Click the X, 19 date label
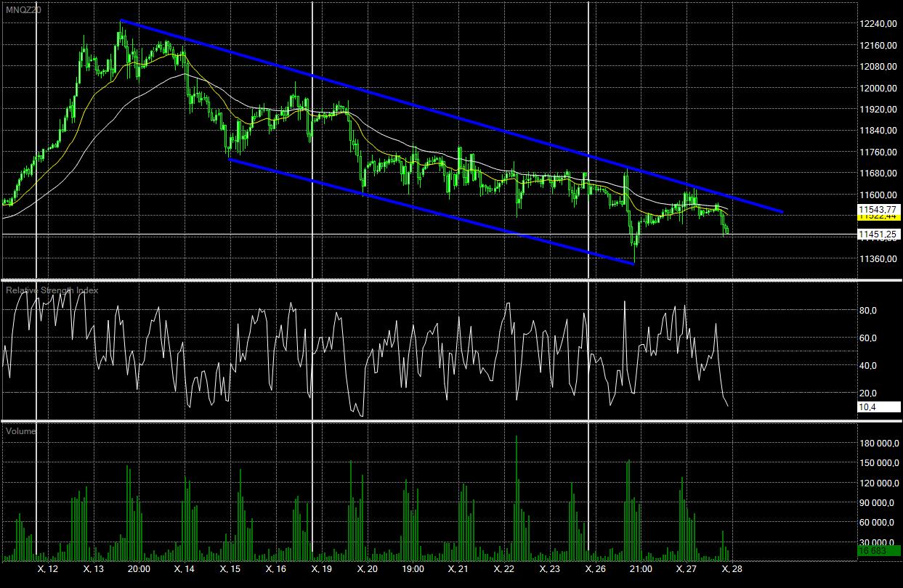The image size is (903, 588). tap(321, 568)
